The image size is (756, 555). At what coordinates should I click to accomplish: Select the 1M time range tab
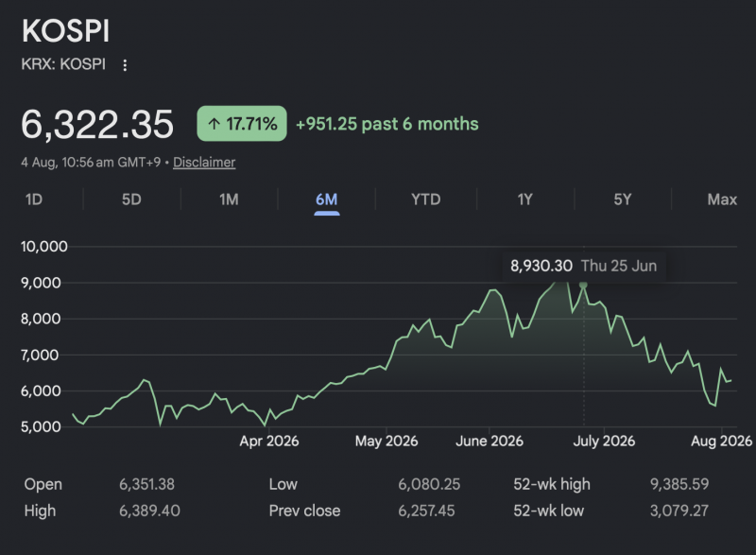coord(229,199)
